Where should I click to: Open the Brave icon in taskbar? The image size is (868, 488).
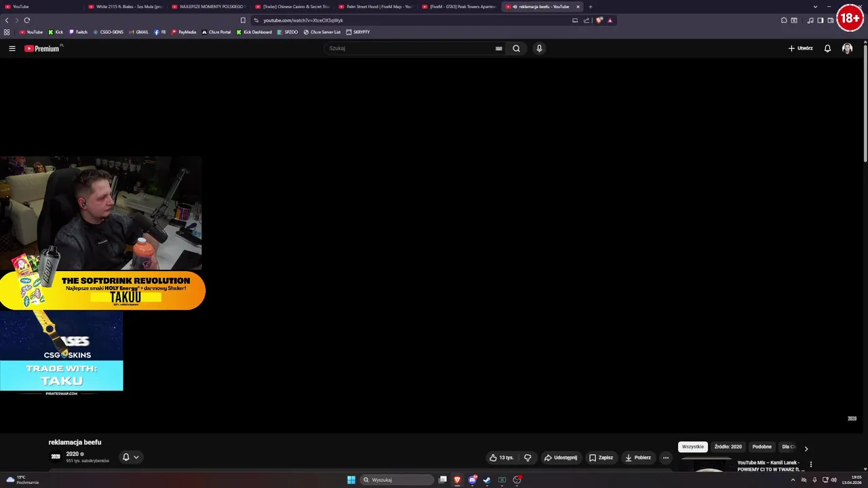pyautogui.click(x=457, y=480)
